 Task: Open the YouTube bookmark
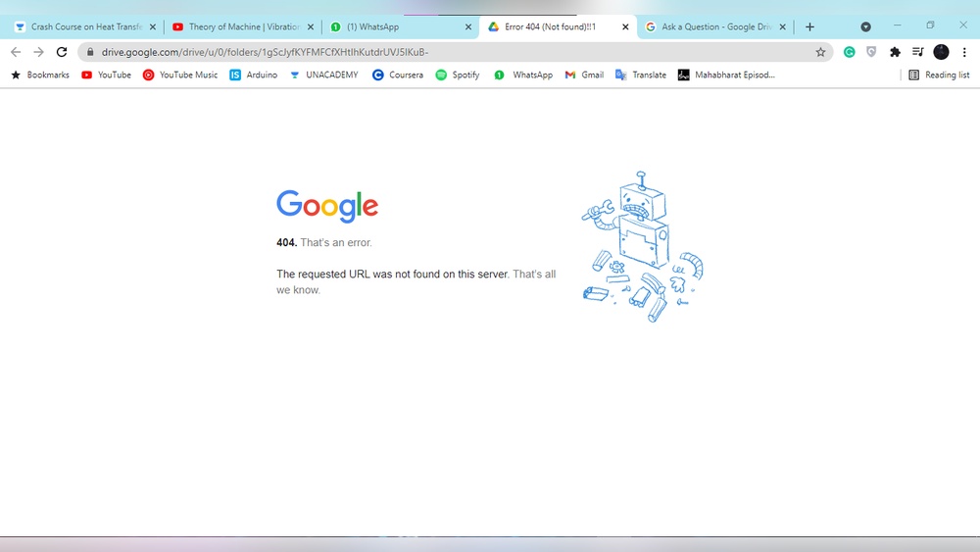coord(106,75)
